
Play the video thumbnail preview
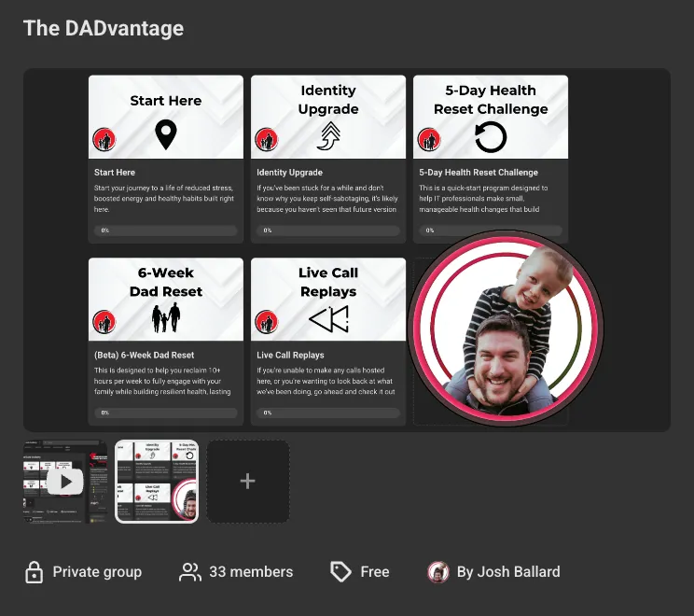[65, 482]
